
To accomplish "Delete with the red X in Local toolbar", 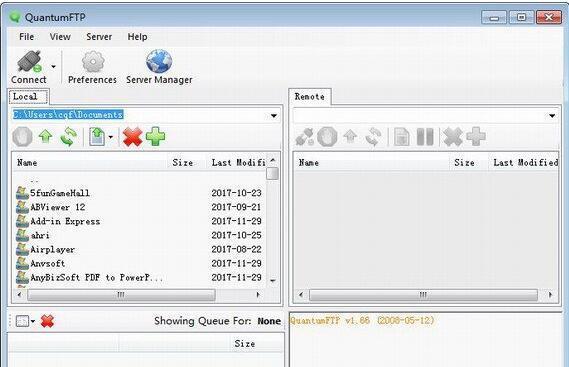I will click(132, 137).
